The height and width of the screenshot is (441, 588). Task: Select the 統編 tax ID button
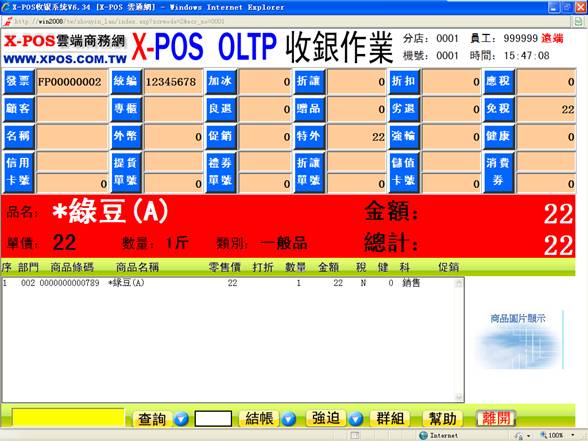(x=126, y=81)
